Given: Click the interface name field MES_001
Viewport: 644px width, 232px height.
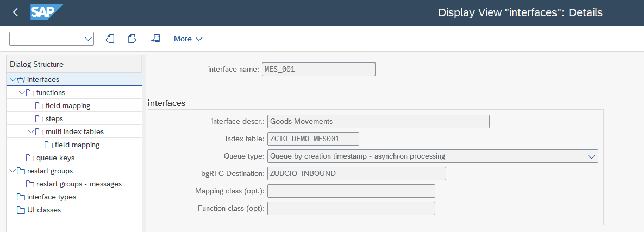Looking at the screenshot, I should pyautogui.click(x=318, y=70).
